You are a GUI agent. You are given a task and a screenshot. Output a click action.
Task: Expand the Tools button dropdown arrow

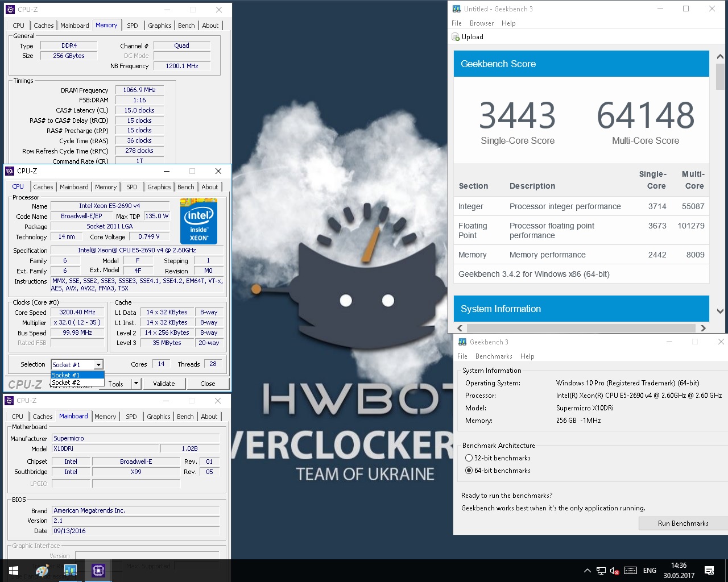coord(136,384)
